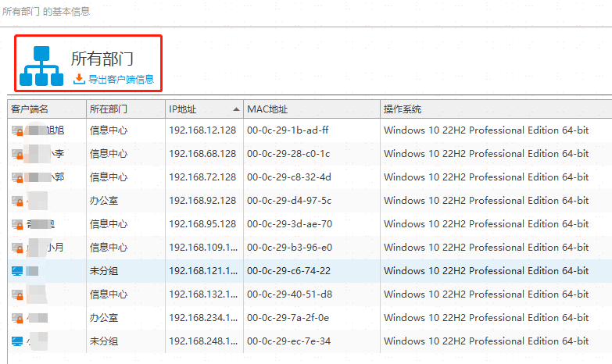Click the operating system cell for MAC 00-0c-29-1b-ad-ff
Screen dimensions: 612x364
(485, 130)
